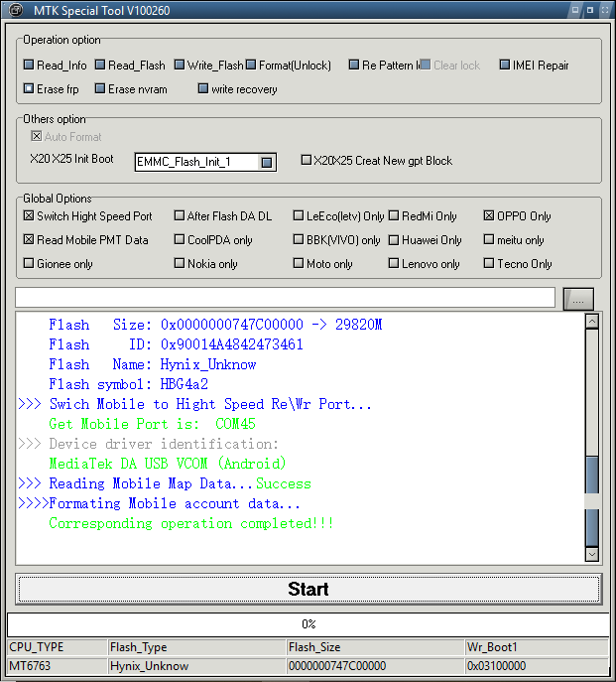This screenshot has width=616, height=682.
Task: Uncheck the OPPO Only checkbox
Action: pos(489,216)
